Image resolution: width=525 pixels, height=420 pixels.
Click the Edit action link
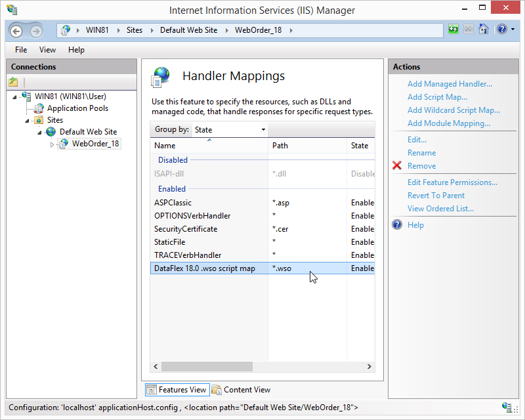click(x=417, y=139)
